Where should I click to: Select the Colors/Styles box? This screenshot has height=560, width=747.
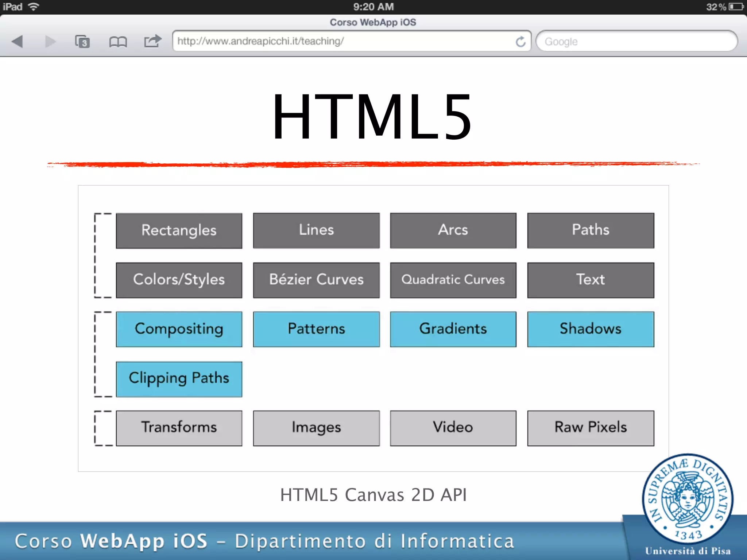179,280
